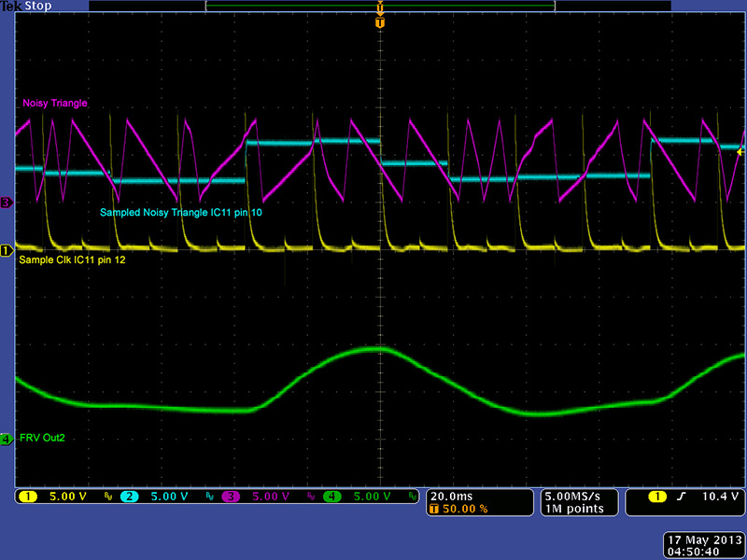Click the 'Noisy Triangle' waveform label

pos(55,104)
